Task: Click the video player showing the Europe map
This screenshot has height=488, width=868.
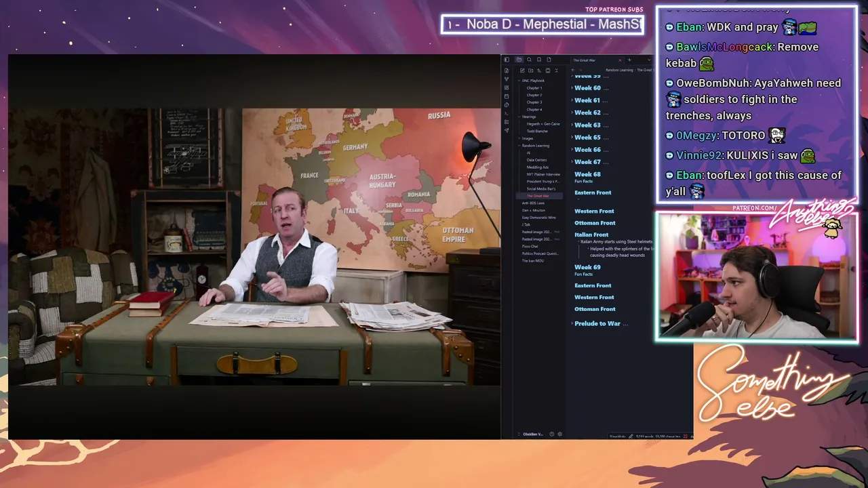Action: click(254, 247)
